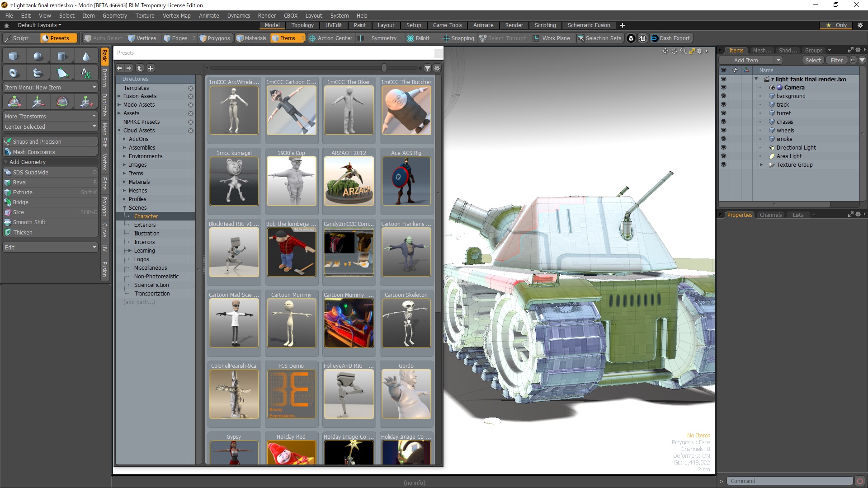Toggle visibility of the wheels item
Viewport: 868px width, 488px height.
click(724, 130)
